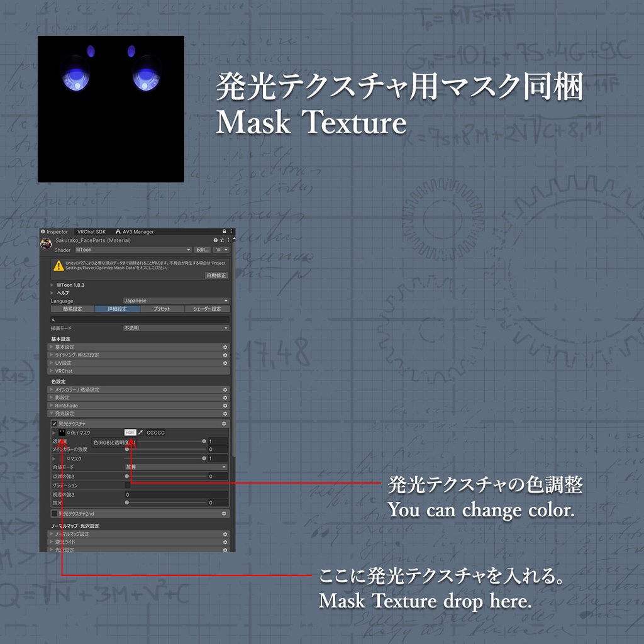The width and height of the screenshot is (644, 644).
Task: Toggle the グラデーション checkbox
Action: point(127,486)
